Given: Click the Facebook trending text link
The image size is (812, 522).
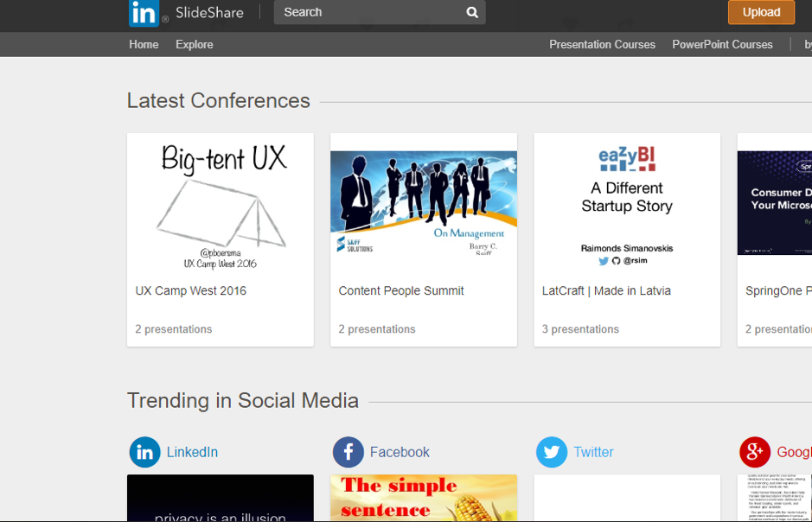Looking at the screenshot, I should [x=400, y=452].
